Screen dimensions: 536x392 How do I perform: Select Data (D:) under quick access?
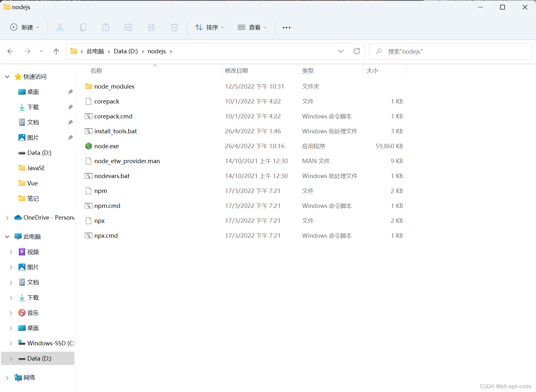tap(39, 153)
